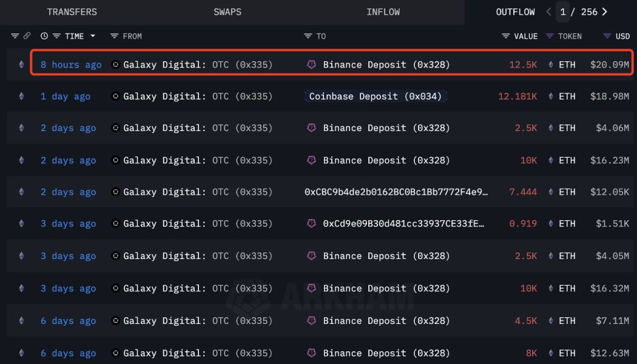This screenshot has width=637, height=364.
Task: Click the chain filter icon in header
Action: (x=15, y=36)
